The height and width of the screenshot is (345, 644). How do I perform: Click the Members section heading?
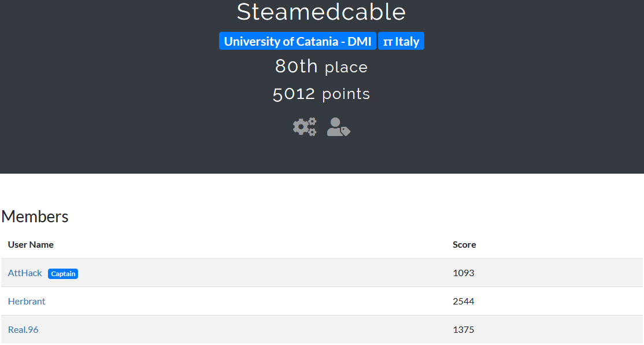tap(35, 216)
